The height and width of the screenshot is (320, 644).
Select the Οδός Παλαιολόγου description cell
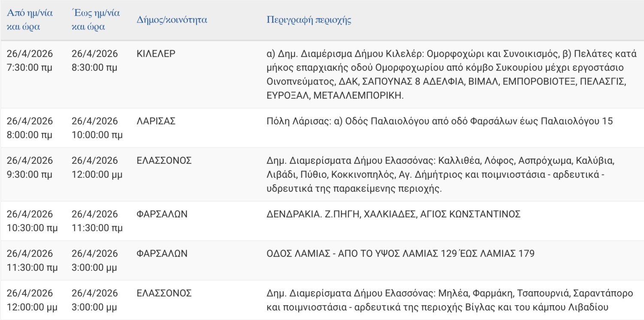[440, 121]
